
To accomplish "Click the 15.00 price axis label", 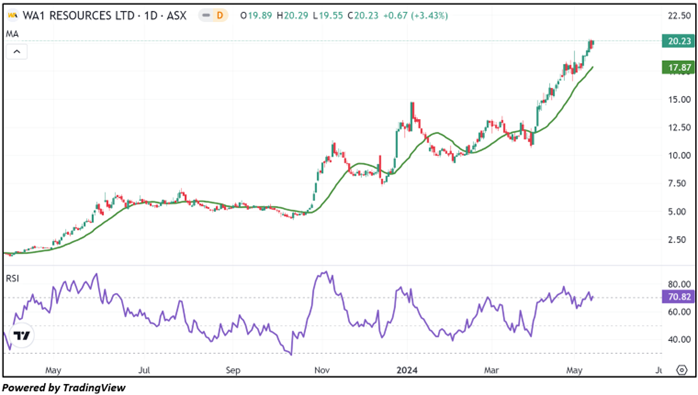I will point(679,99).
